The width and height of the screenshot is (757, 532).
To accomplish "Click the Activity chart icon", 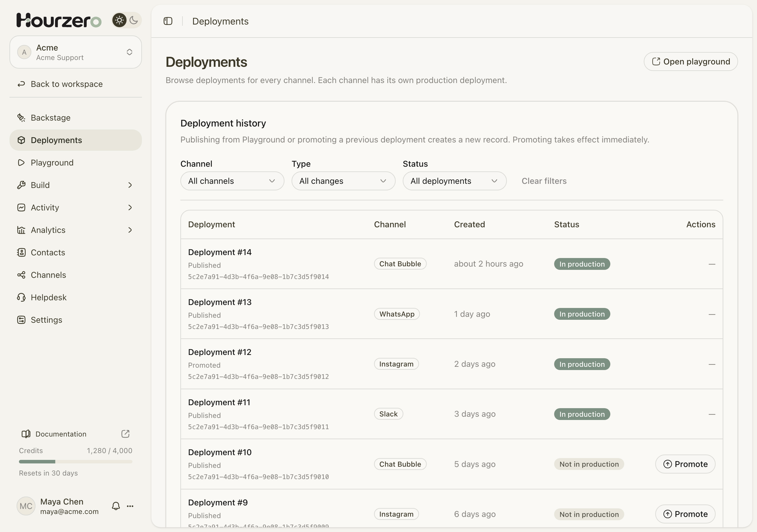I will click(x=21, y=208).
